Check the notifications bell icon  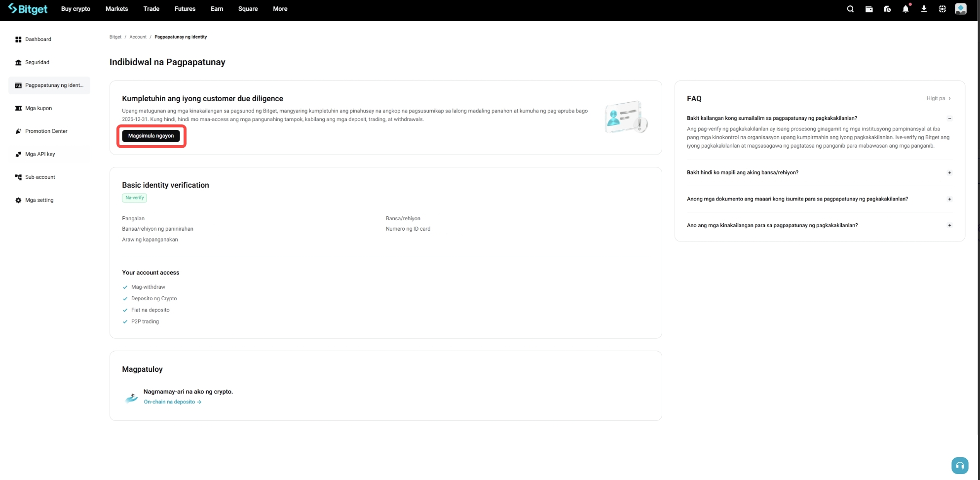(x=905, y=8)
